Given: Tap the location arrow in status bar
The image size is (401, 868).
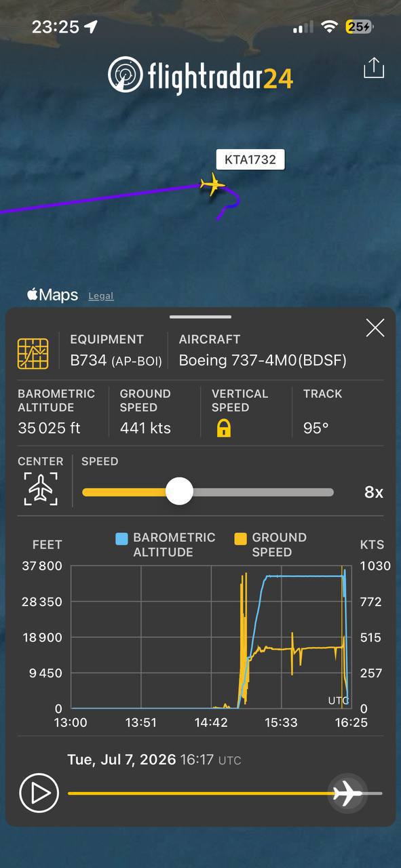Looking at the screenshot, I should point(91,26).
